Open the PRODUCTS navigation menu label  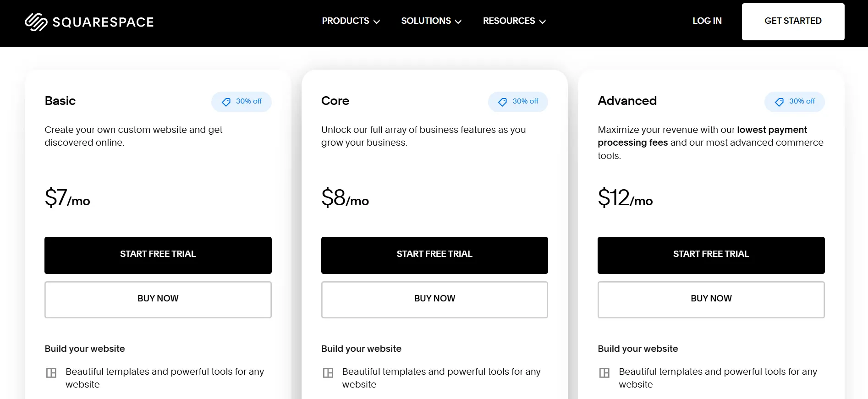click(346, 21)
